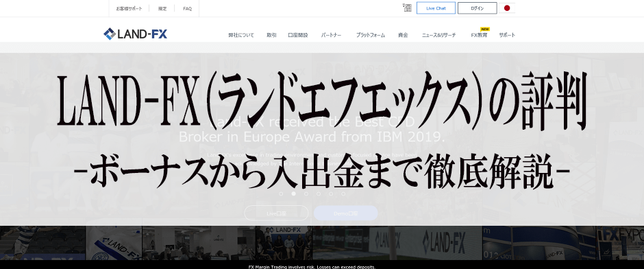
Task: Select the last carousel slide dot
Action: pos(343,194)
